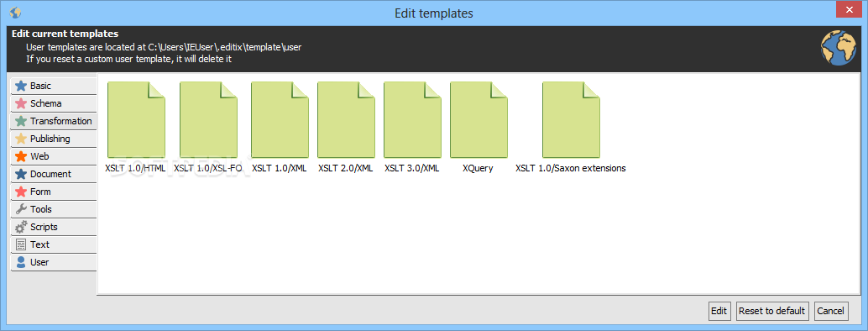Open the Publishing tab
The width and height of the screenshot is (868, 331).
coord(54,139)
